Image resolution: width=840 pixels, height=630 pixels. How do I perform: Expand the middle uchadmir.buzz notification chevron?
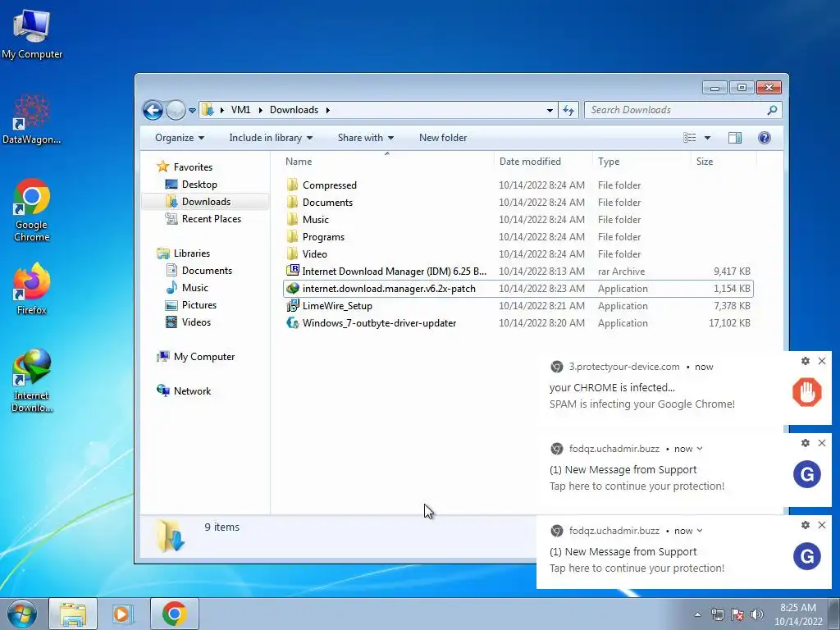click(x=700, y=449)
